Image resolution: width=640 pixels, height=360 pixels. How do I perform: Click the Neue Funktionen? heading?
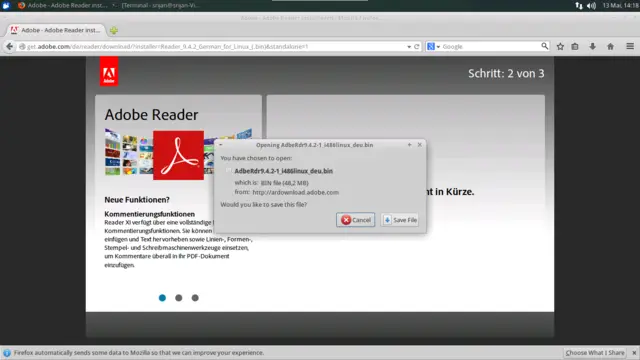[x=137, y=200]
